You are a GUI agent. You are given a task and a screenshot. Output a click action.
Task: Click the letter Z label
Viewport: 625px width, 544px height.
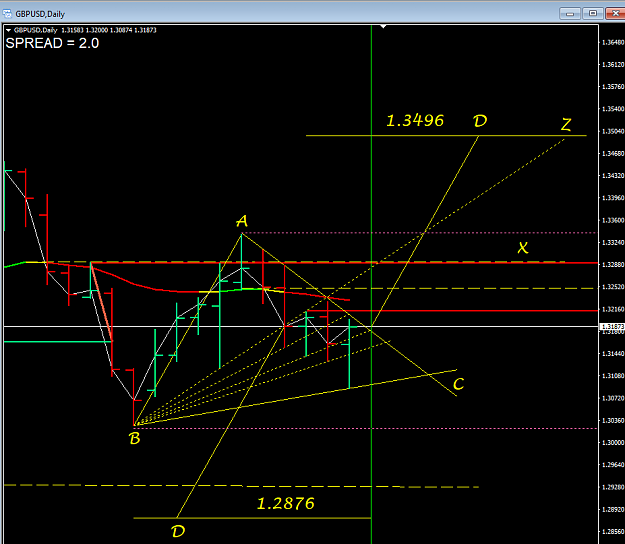[566, 124]
